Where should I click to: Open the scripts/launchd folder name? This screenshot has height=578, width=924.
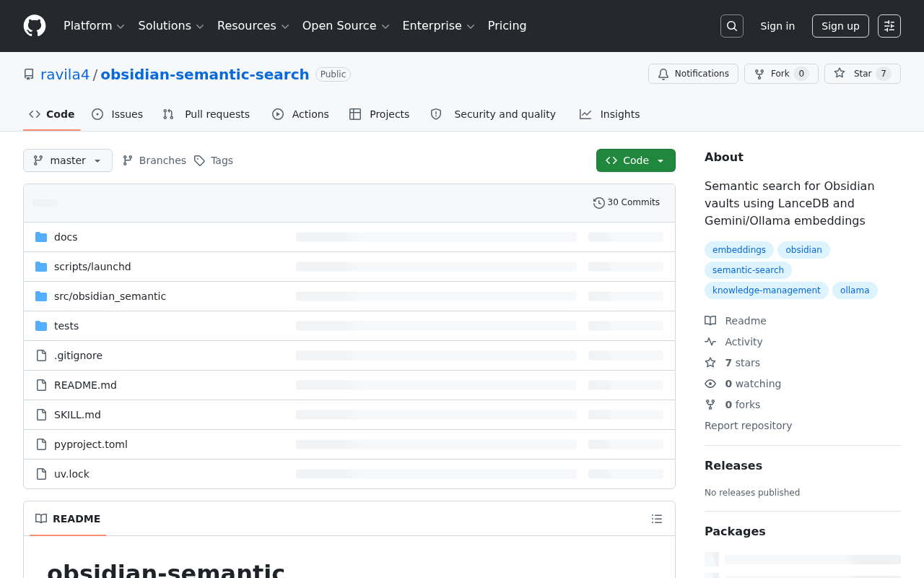click(x=92, y=267)
